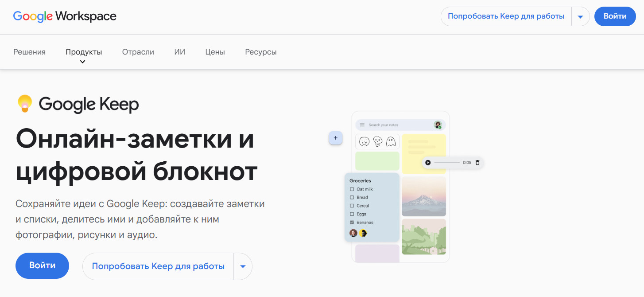Image resolution: width=644 pixels, height=297 pixels.
Task: Open the Решения menu
Action: 29,52
